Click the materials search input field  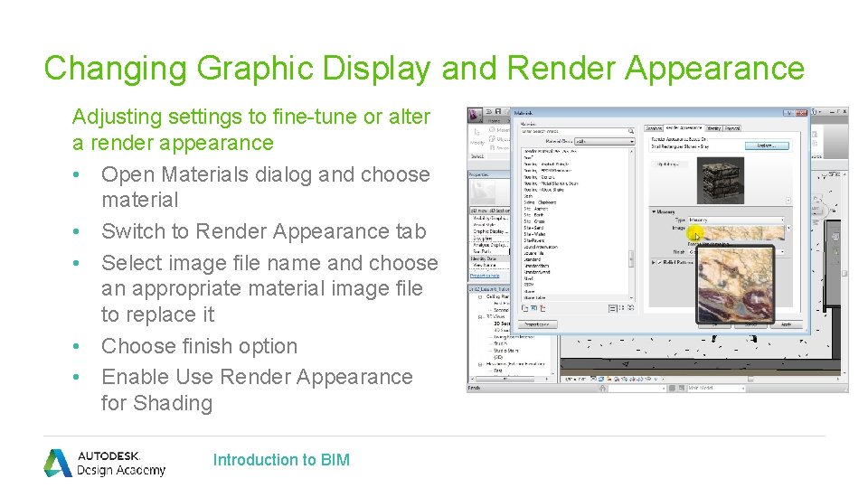[x=575, y=131]
